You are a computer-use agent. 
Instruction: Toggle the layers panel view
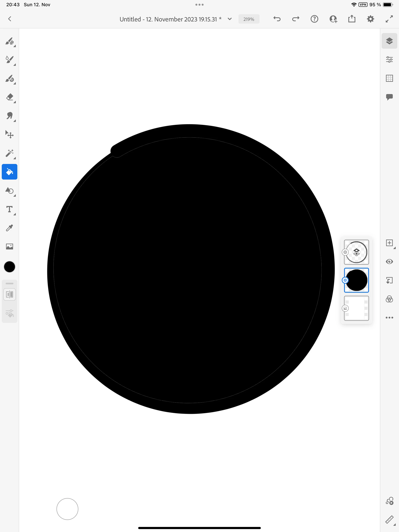click(389, 41)
